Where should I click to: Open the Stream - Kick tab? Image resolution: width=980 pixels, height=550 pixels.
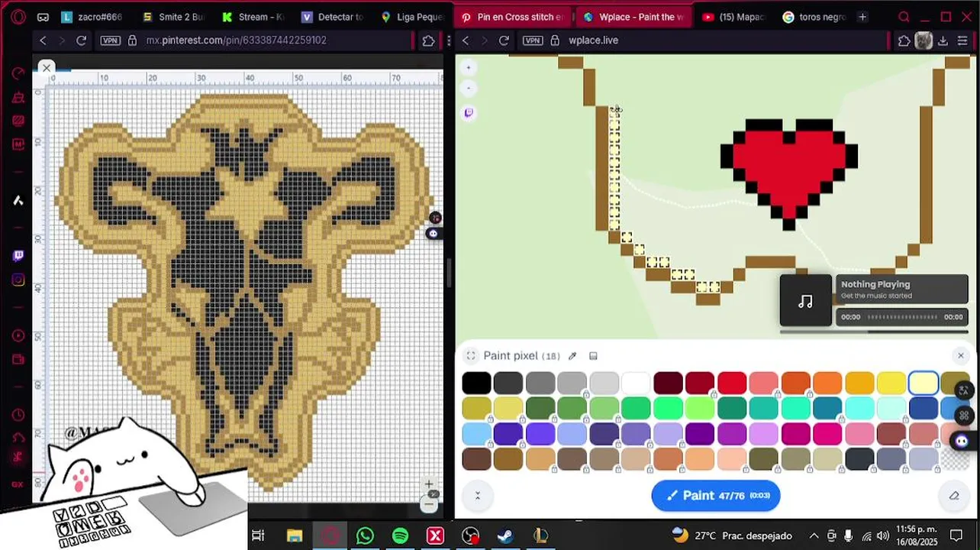coord(255,17)
